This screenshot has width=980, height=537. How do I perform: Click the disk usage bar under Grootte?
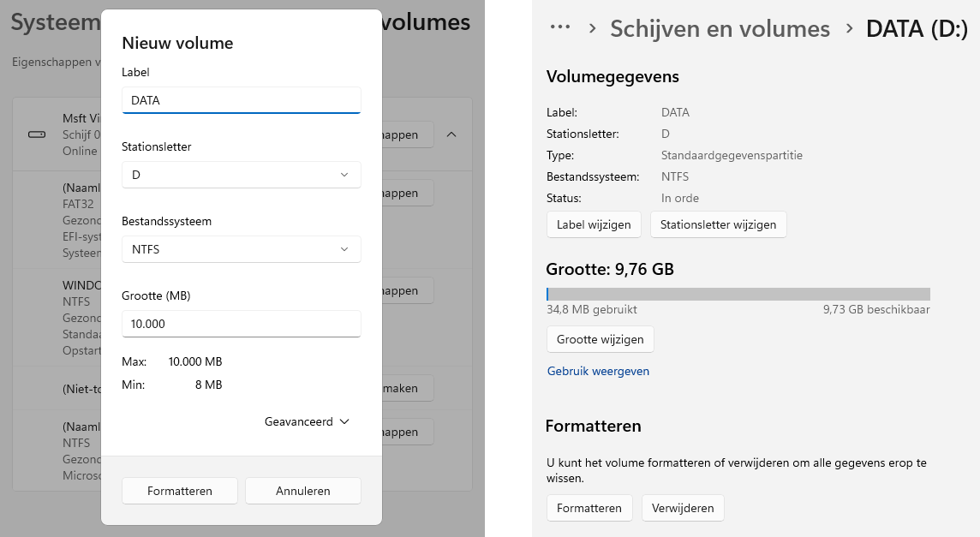738,294
